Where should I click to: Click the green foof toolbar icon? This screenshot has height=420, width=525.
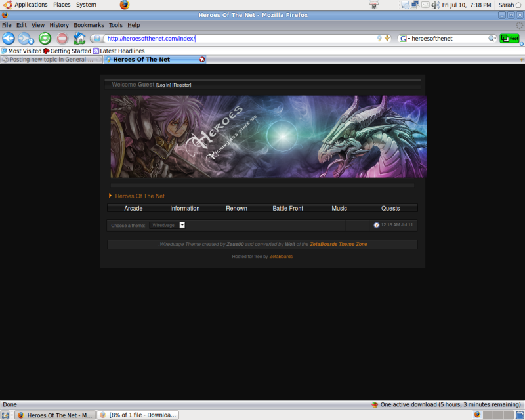509,39
